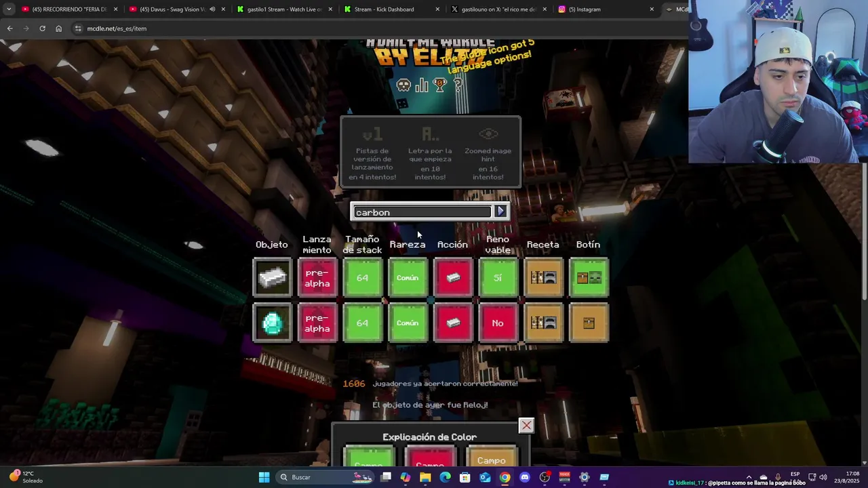Open the Windows Start menu
868x488 pixels.
[264, 477]
